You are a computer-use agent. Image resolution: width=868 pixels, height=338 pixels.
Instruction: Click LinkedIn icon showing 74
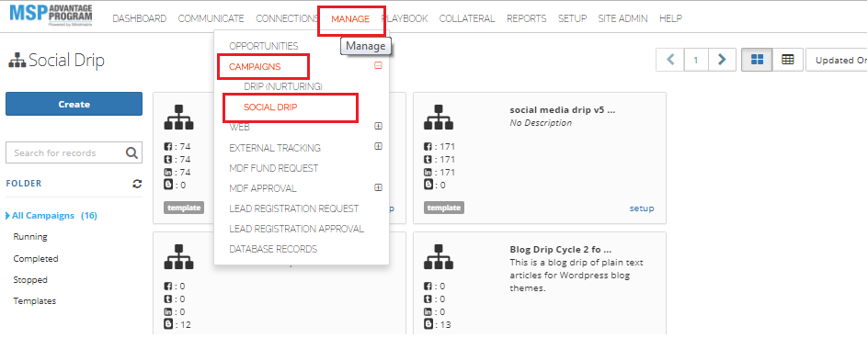click(x=168, y=173)
